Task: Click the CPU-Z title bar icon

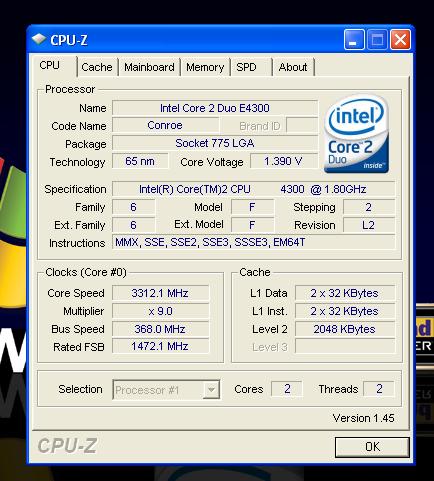Action: point(39,39)
